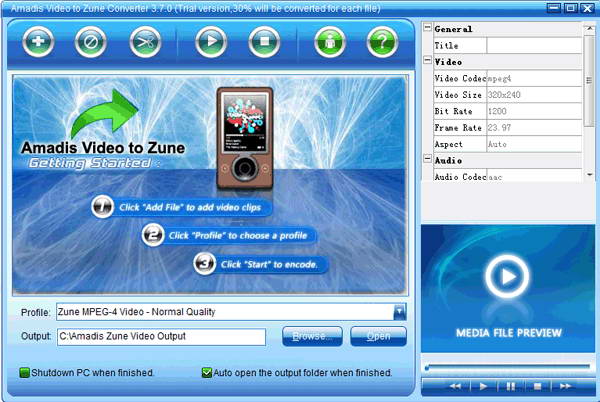Fast forward the preview player
The width and height of the screenshot is (600, 402).
click(x=566, y=386)
